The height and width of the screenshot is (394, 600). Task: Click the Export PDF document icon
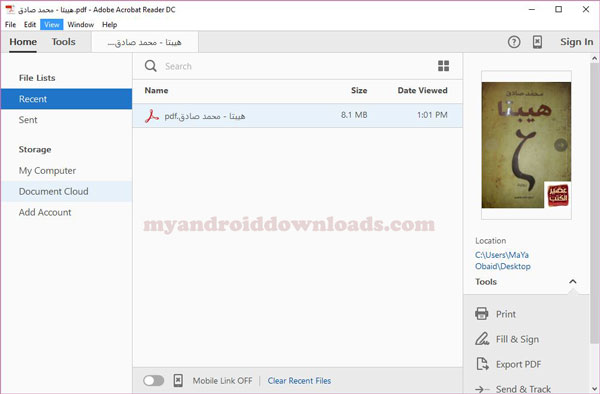pyautogui.click(x=482, y=364)
